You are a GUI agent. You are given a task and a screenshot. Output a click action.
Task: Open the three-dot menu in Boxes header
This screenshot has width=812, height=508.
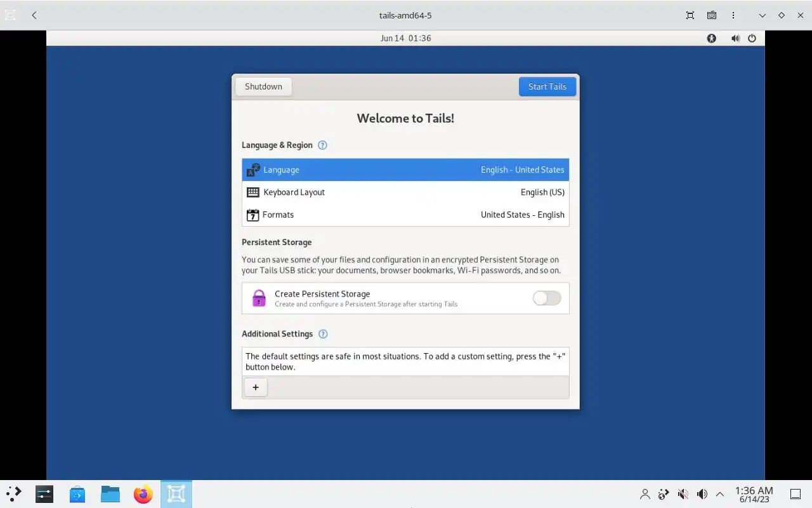click(733, 15)
